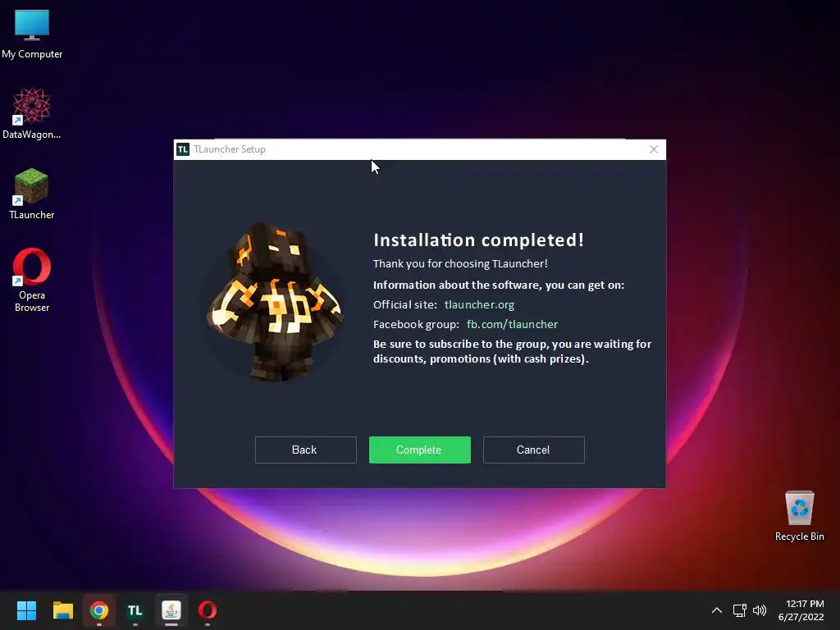840x630 pixels.
Task: Select the TLauncher desktop shortcut
Action: click(32, 194)
